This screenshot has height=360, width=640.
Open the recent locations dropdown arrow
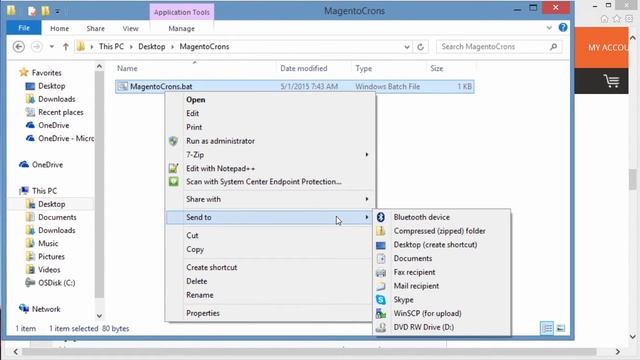pyautogui.click(x=52, y=47)
